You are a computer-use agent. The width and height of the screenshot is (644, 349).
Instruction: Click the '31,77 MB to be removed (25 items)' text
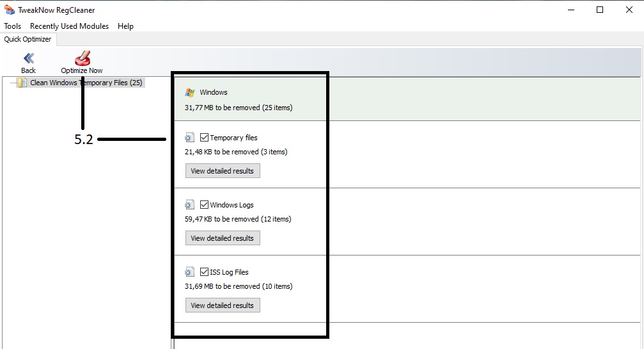pyautogui.click(x=239, y=108)
